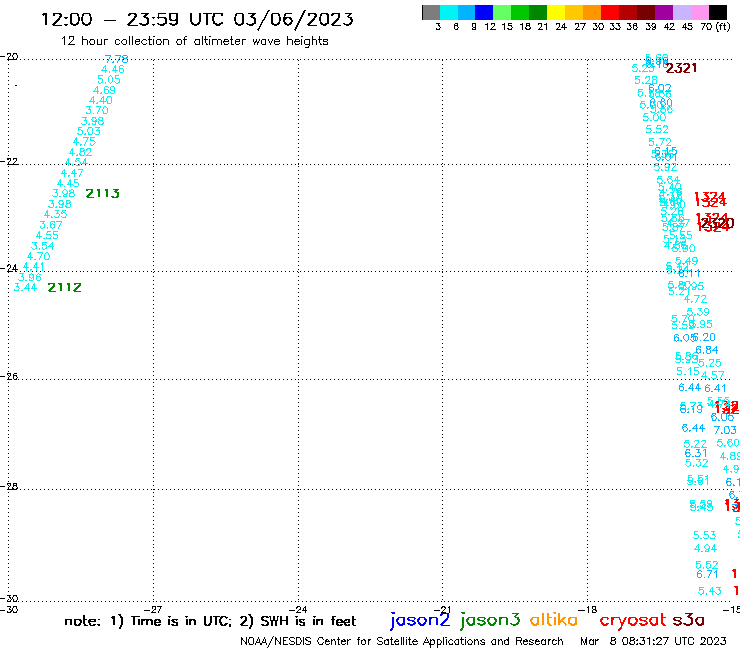Click the wave height value 7.03

(x=725, y=431)
